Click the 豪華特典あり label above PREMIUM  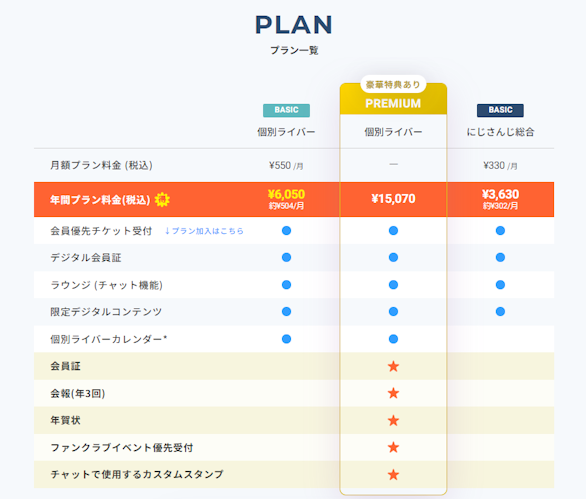pyautogui.click(x=393, y=84)
